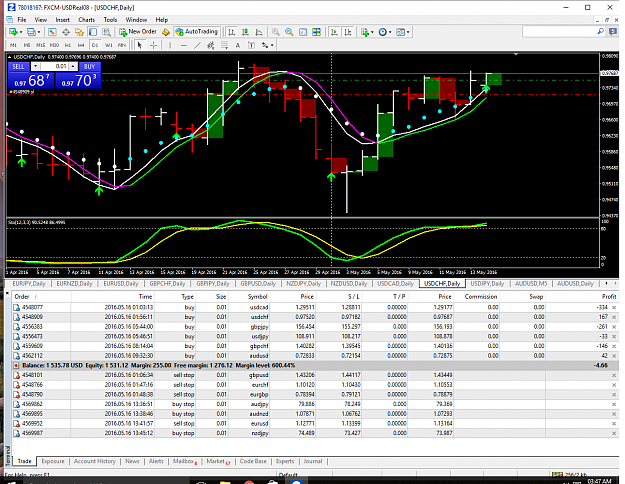This screenshot has height=484, width=625.
Task: Tile chart windows icon
Action: pyautogui.click(x=316, y=32)
